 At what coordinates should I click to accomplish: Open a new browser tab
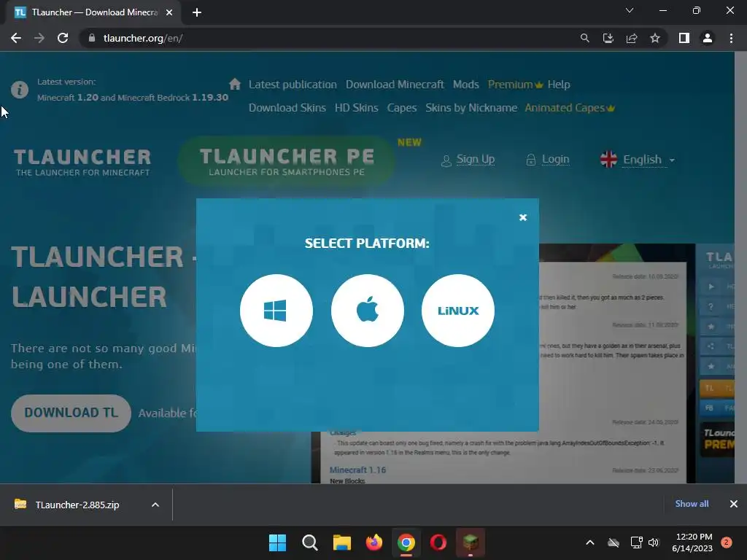[197, 12]
